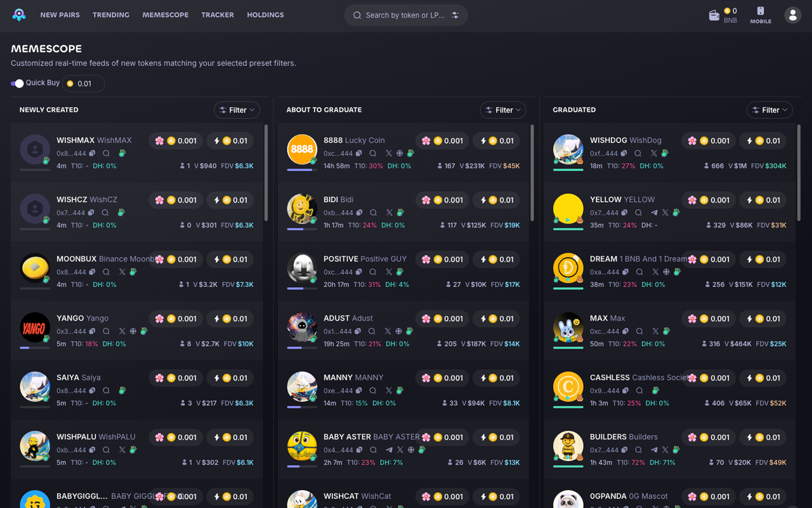
Task: Open the YANGO website globe icon
Action: tap(133, 331)
